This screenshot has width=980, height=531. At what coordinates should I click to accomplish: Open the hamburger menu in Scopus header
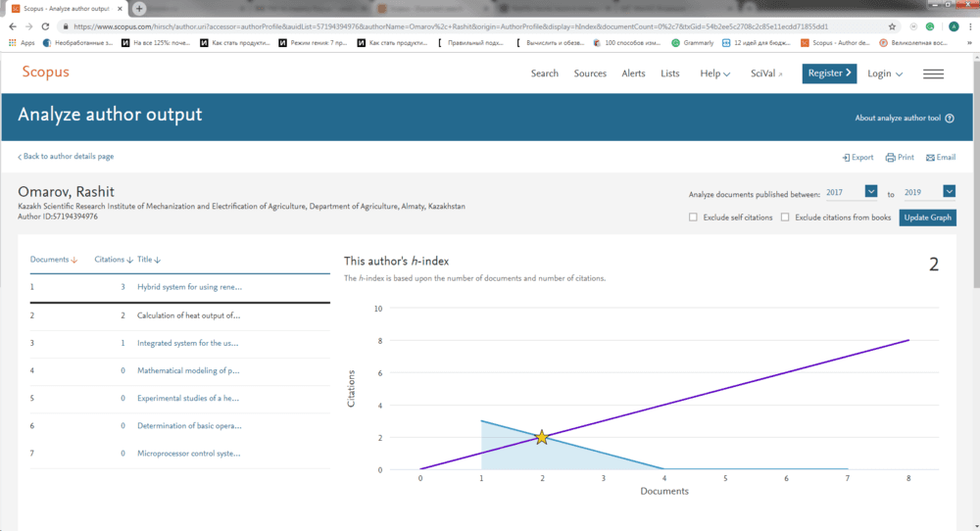coord(933,73)
